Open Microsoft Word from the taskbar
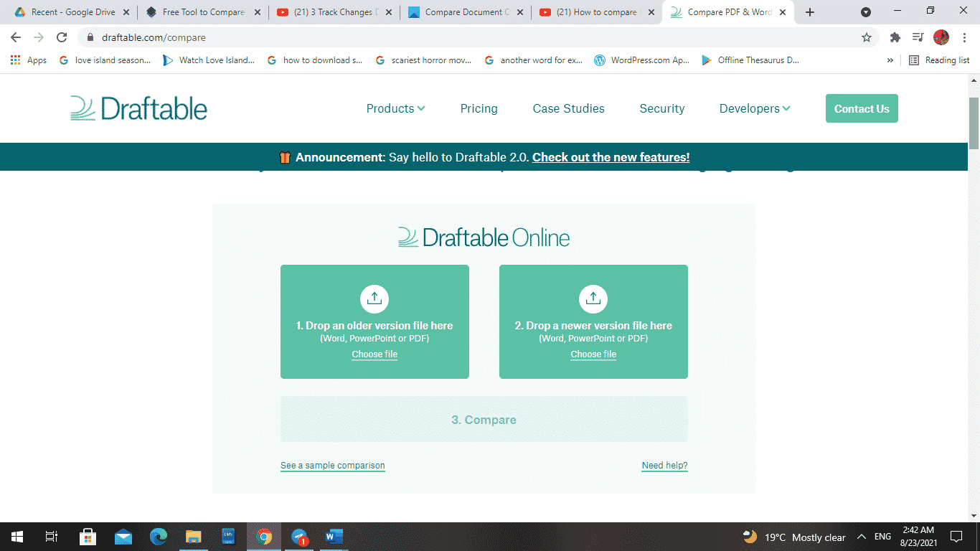Image resolution: width=980 pixels, height=551 pixels. (333, 536)
